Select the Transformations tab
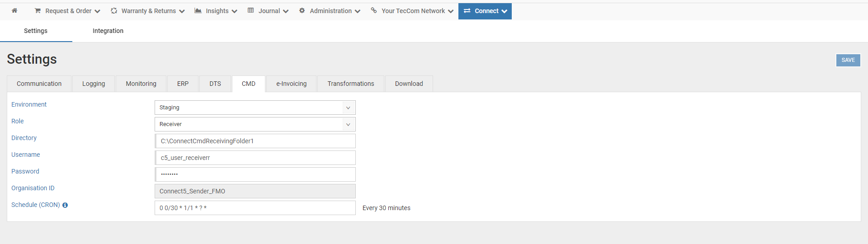The image size is (868, 244). click(x=351, y=84)
